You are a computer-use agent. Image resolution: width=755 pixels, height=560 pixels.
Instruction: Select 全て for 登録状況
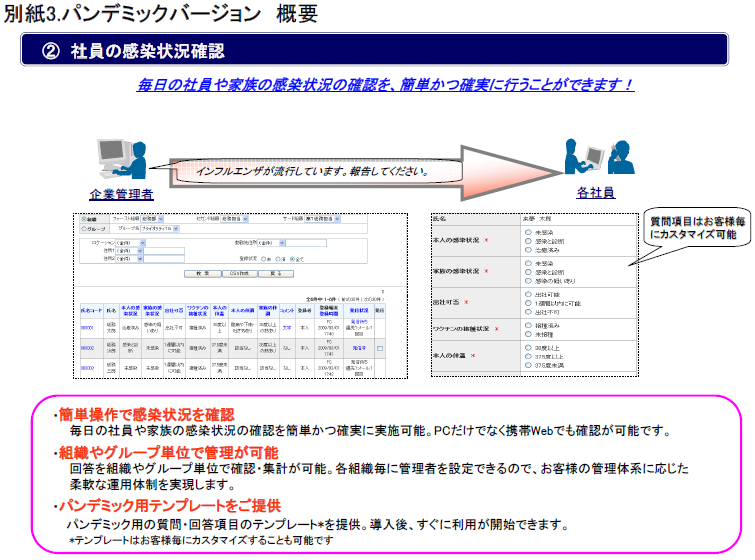pos(292,259)
